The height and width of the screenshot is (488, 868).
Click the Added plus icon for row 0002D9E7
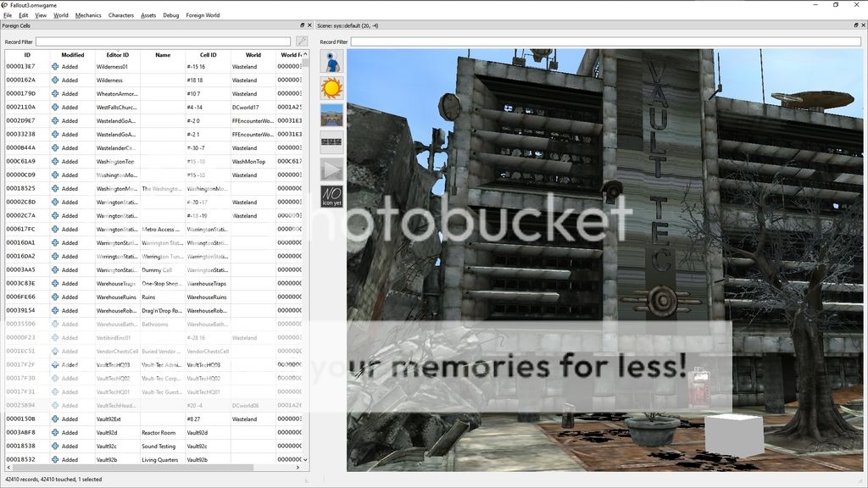pyautogui.click(x=55, y=120)
